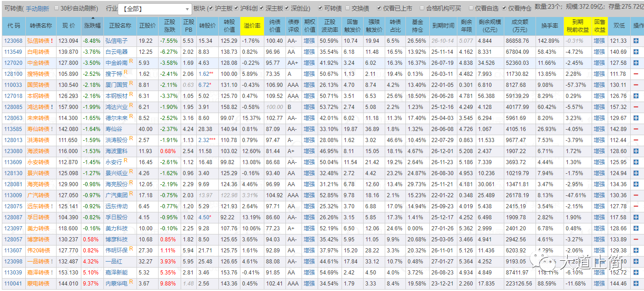
Task: Toggle the 深创业 checkbox
Action: point(287,8)
